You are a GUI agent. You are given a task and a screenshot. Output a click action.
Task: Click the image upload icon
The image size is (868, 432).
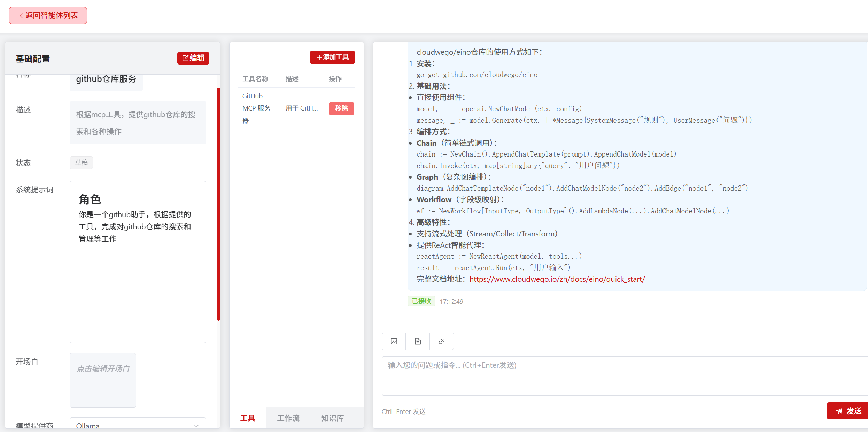[394, 341]
